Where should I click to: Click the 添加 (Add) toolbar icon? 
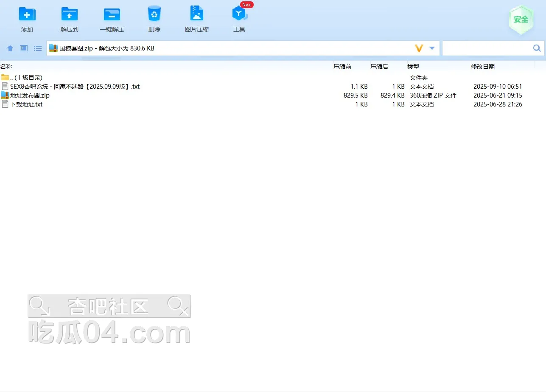(27, 15)
